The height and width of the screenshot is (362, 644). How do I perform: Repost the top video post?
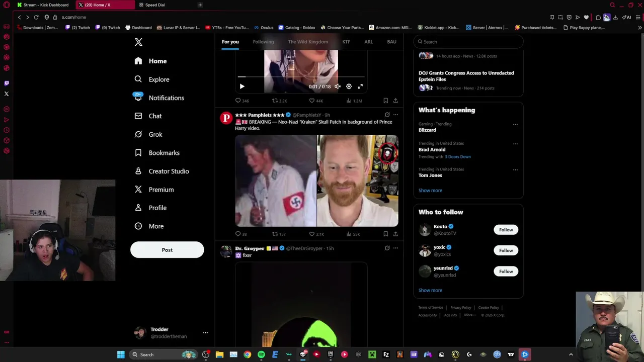click(280, 101)
